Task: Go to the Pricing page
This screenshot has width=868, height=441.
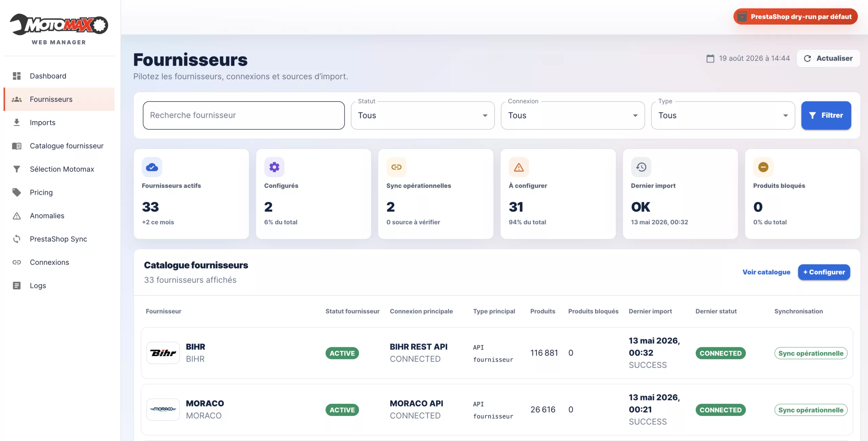Action: click(x=59, y=192)
